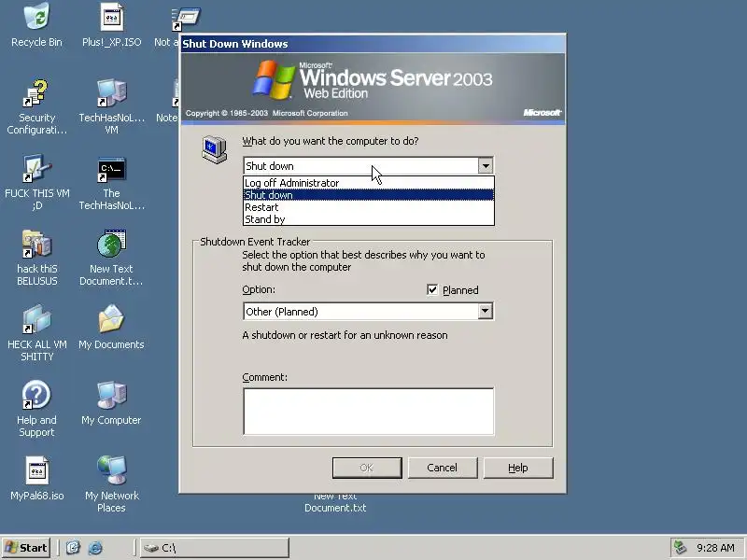Image resolution: width=747 pixels, height=560 pixels.
Task: Choose 'Log off Administrator' from the list
Action: click(x=369, y=183)
